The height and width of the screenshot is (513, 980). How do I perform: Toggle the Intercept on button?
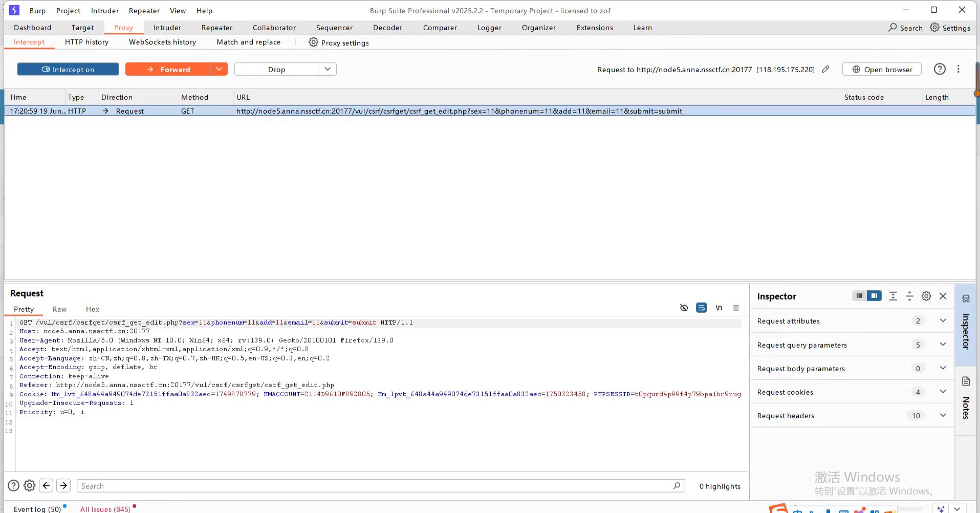point(68,69)
